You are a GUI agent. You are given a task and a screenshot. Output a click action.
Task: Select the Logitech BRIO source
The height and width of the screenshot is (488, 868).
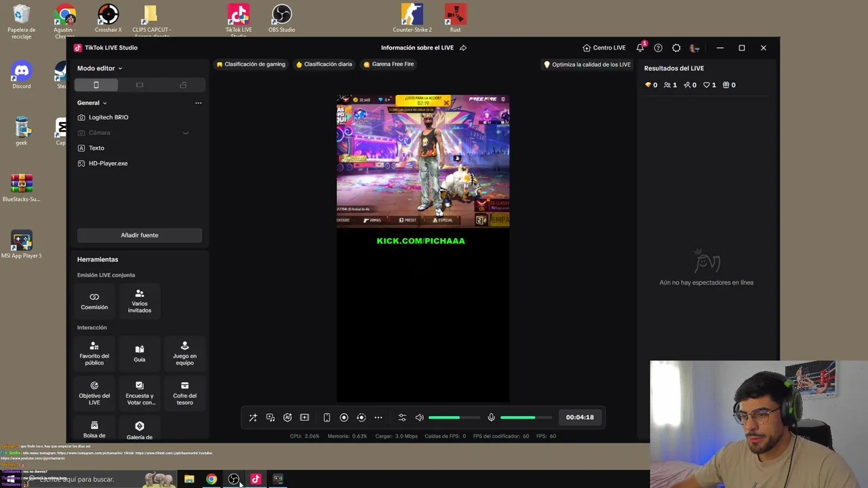tap(139, 117)
